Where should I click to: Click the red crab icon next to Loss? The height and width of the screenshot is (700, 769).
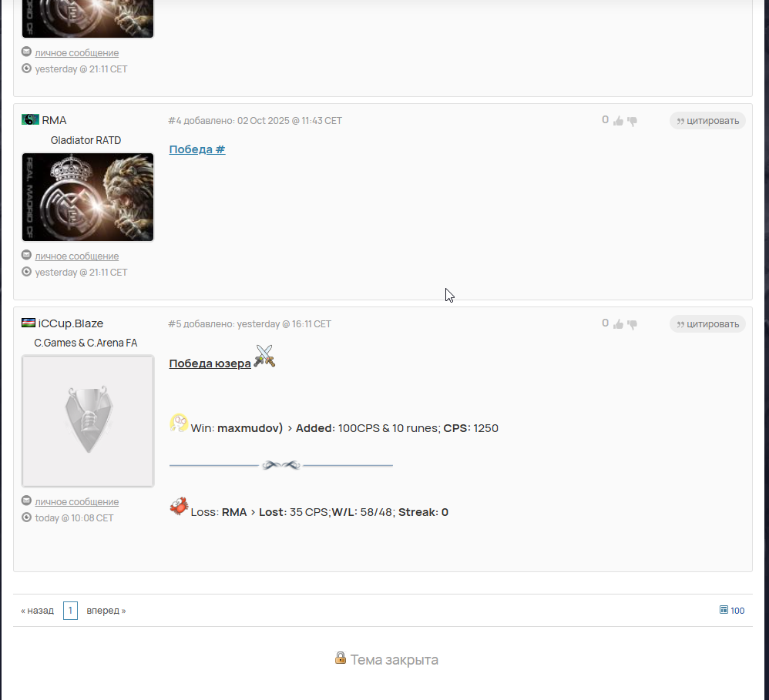pyautogui.click(x=179, y=507)
